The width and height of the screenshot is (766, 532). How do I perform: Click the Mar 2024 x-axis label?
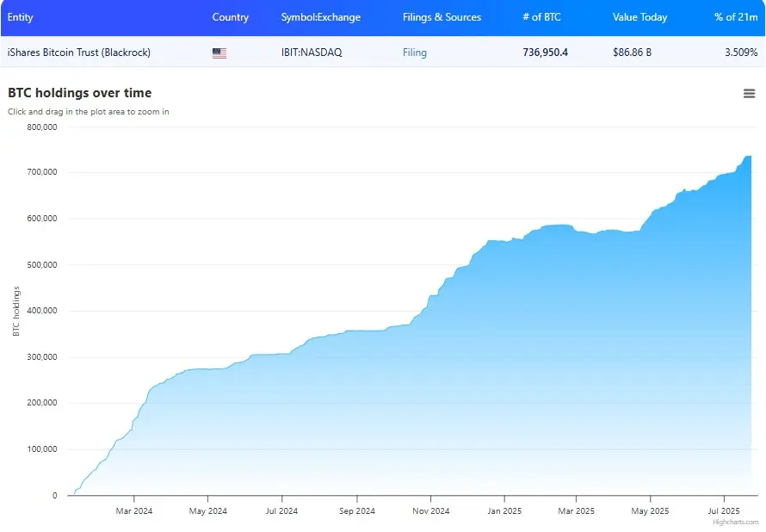pyautogui.click(x=134, y=511)
